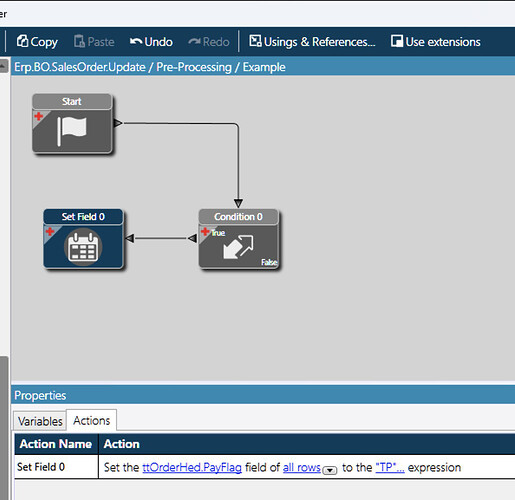This screenshot has width=515, height=500.
Task: Click the all rows link
Action: [x=302, y=467]
